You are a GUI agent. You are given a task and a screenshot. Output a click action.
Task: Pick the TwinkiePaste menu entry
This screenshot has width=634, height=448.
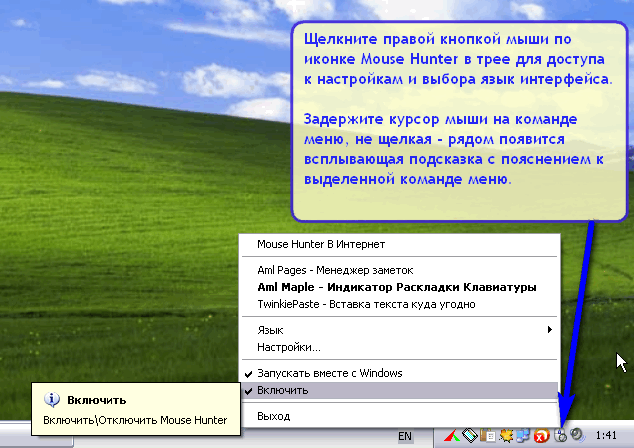pos(399,304)
